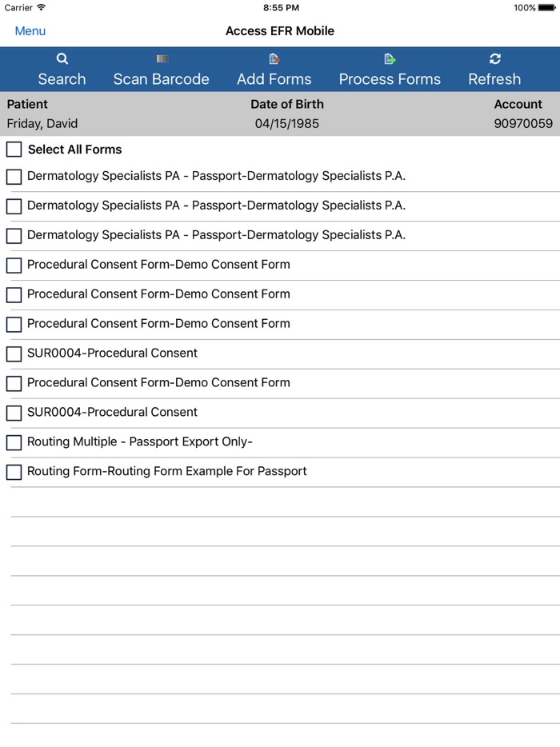The image size is (560, 747).
Task: Tap the Scan Barcode toolbar label
Action: click(161, 79)
